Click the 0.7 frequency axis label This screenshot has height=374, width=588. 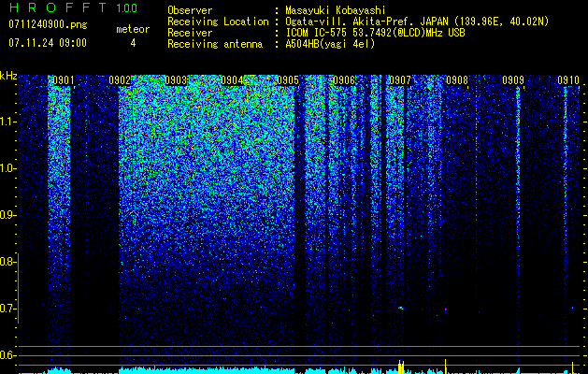coord(7,309)
